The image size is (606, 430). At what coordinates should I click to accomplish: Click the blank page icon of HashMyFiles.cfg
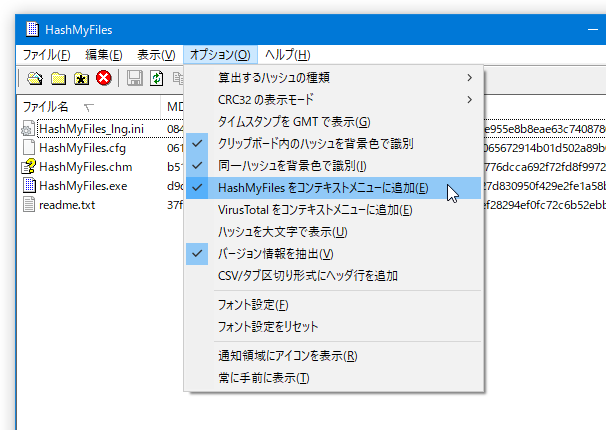coord(29,148)
